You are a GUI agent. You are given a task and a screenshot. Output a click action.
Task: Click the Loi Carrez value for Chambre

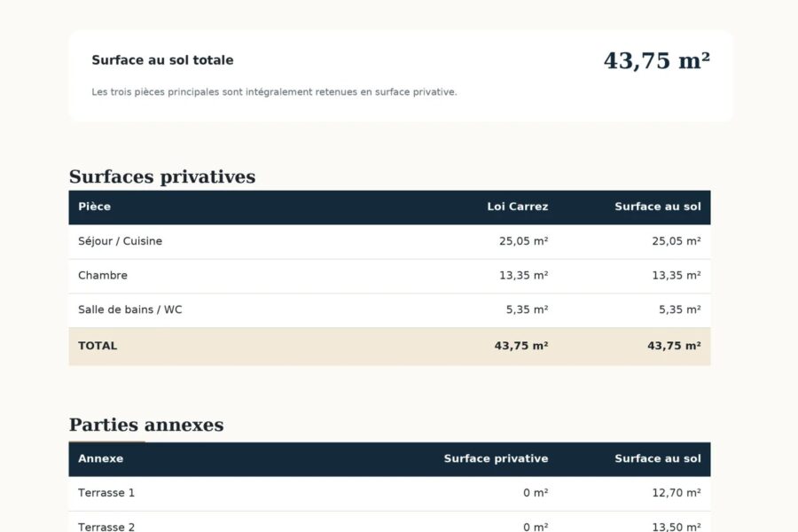524,276
